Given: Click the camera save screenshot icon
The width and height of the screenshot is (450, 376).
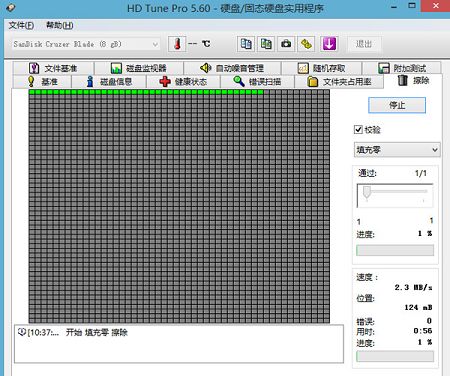Looking at the screenshot, I should (286, 44).
